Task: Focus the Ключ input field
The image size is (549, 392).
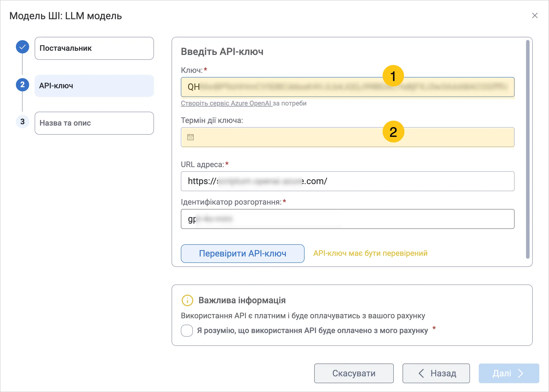Action: 348,87
